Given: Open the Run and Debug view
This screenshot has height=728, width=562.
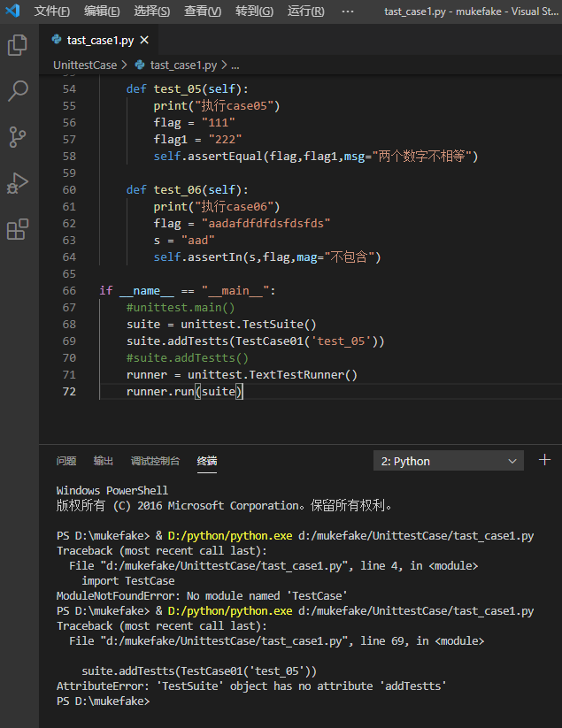Looking at the screenshot, I should [x=18, y=183].
